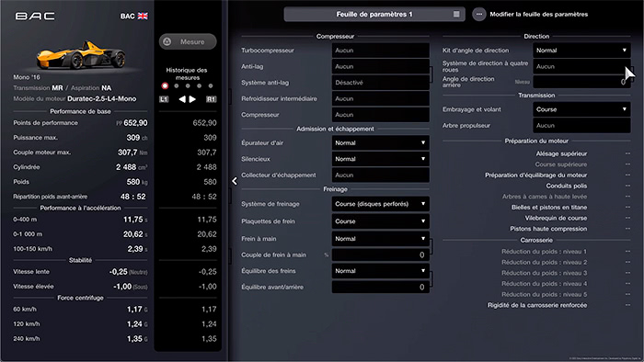
Task: Click the Mesure button
Action: tap(188, 41)
